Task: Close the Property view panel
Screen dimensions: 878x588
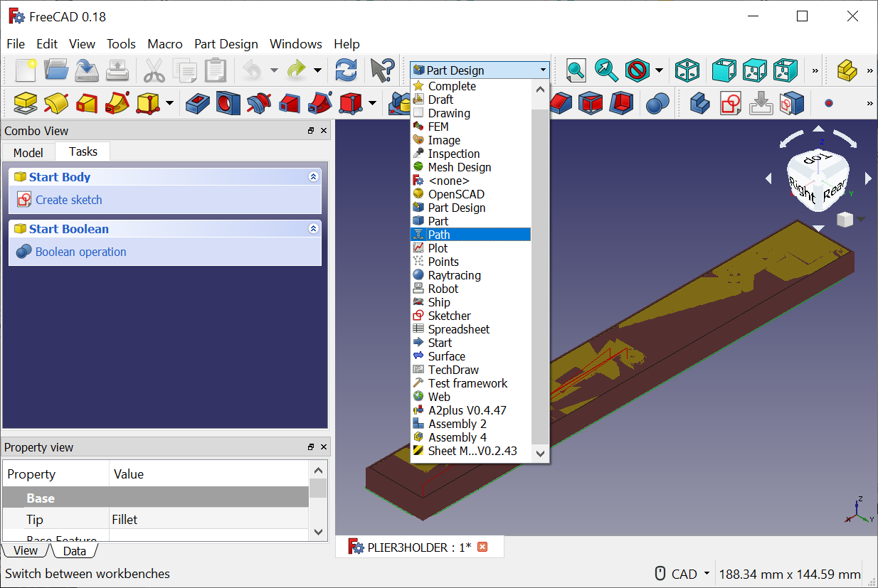Action: point(324,447)
